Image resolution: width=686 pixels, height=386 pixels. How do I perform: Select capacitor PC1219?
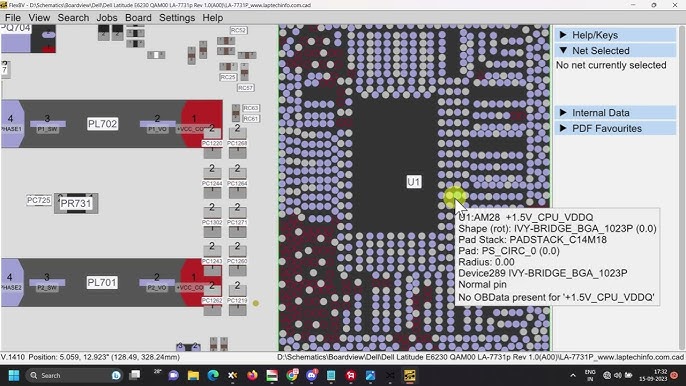[x=238, y=301]
